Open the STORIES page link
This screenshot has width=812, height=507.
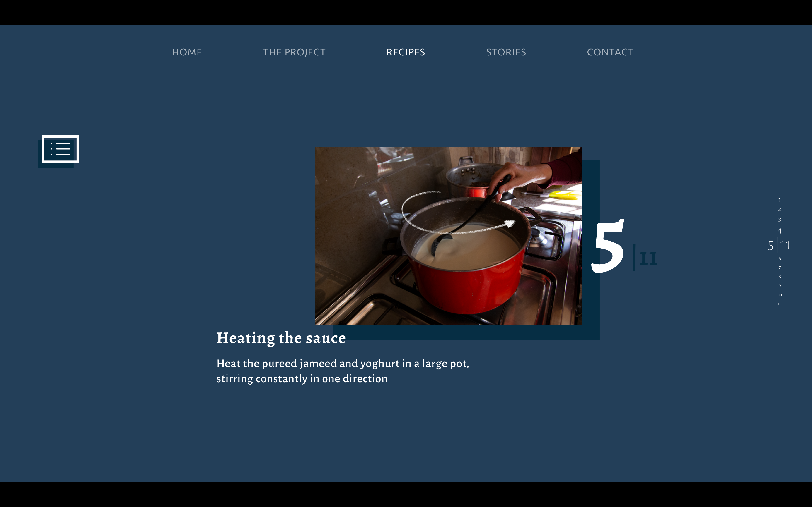(506, 52)
